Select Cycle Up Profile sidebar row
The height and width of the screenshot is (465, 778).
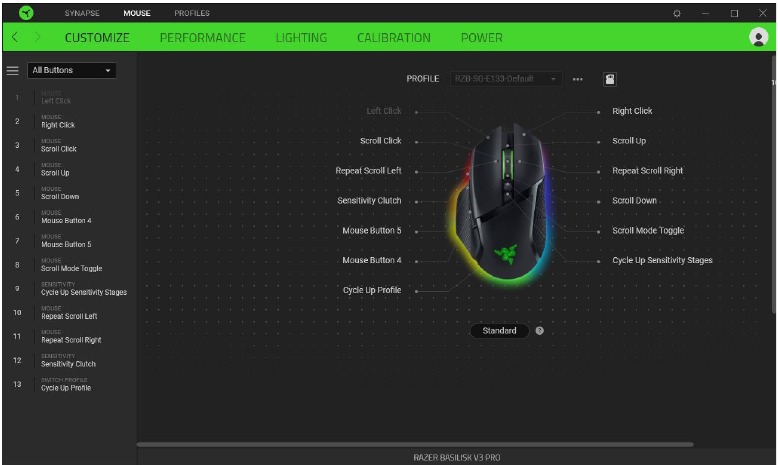pos(69,384)
